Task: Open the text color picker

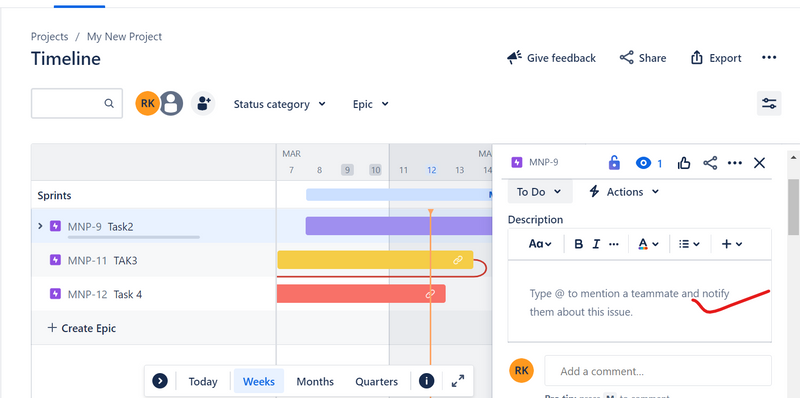Action: [x=648, y=244]
